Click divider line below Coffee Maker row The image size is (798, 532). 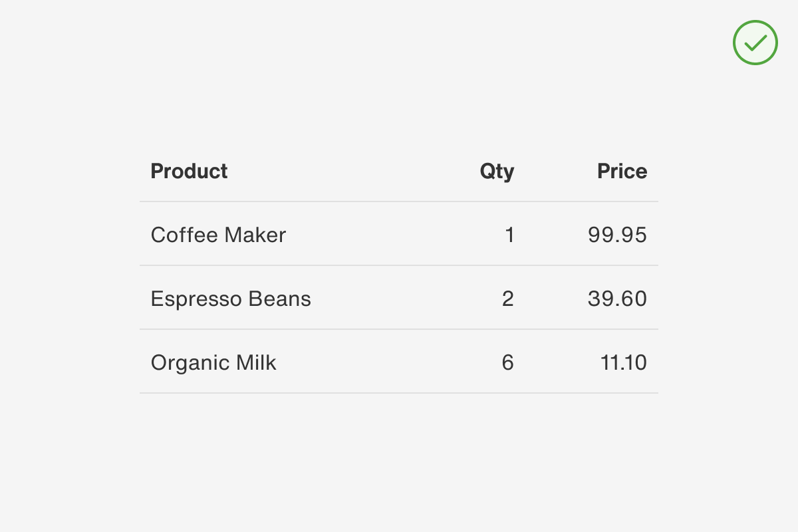point(399,265)
